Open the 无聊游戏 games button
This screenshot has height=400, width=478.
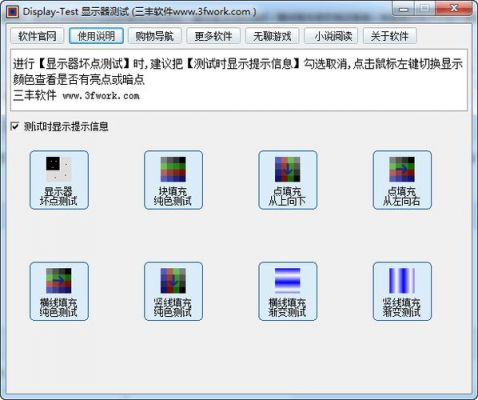tap(272, 36)
